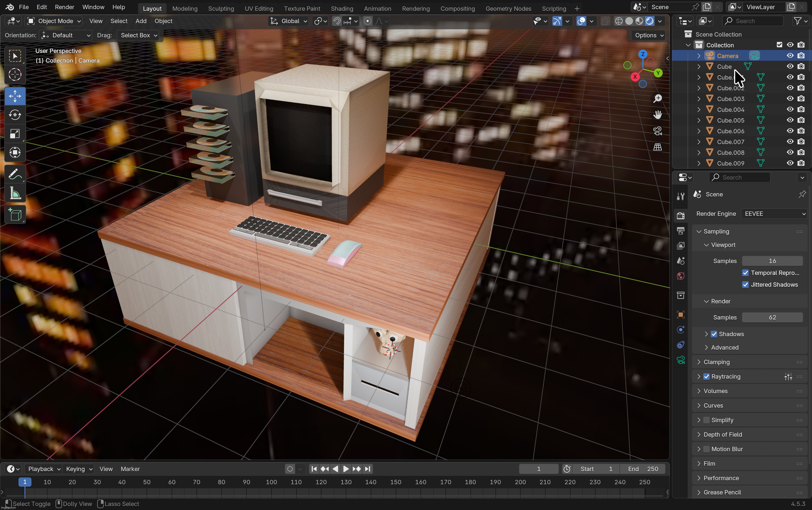Select the Move tool in the toolbar
This screenshot has width=812, height=510.
(x=15, y=96)
